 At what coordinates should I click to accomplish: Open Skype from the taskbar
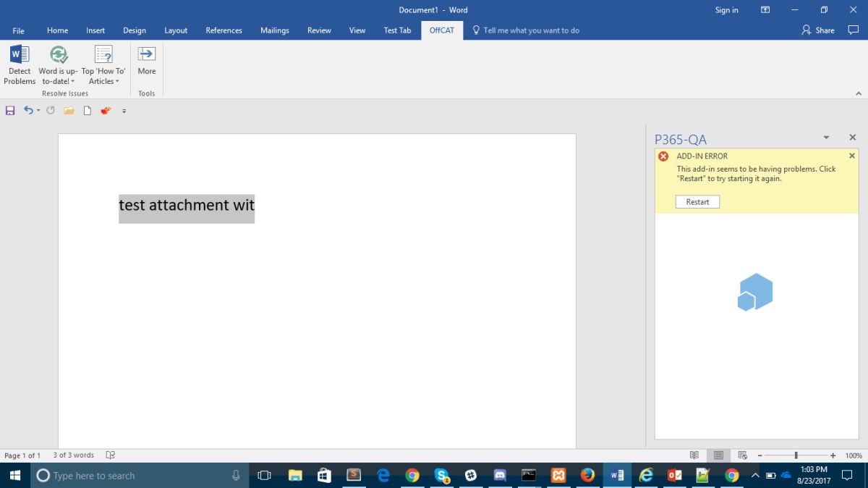tap(442, 476)
